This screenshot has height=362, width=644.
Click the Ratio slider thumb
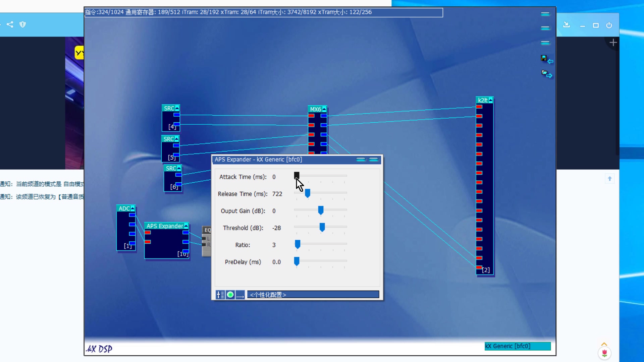[298, 244]
